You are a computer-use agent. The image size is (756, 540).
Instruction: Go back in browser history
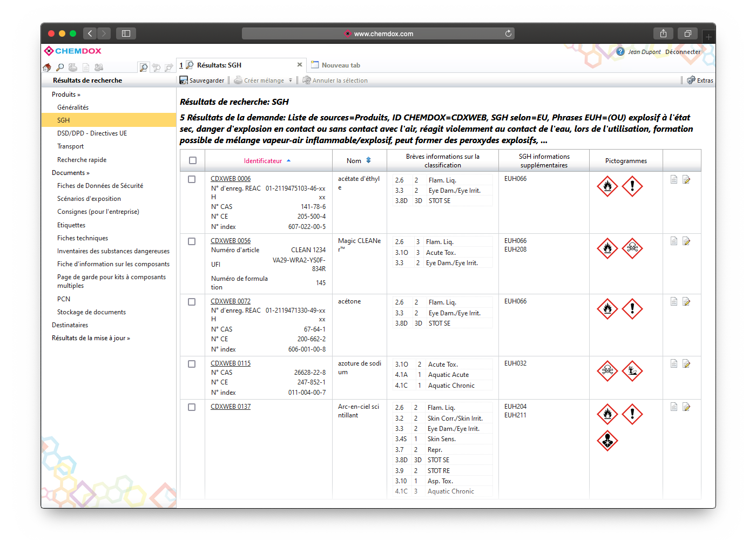(x=90, y=33)
